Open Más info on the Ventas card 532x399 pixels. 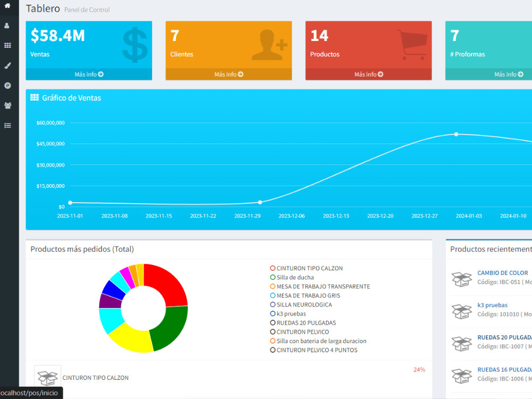89,74
